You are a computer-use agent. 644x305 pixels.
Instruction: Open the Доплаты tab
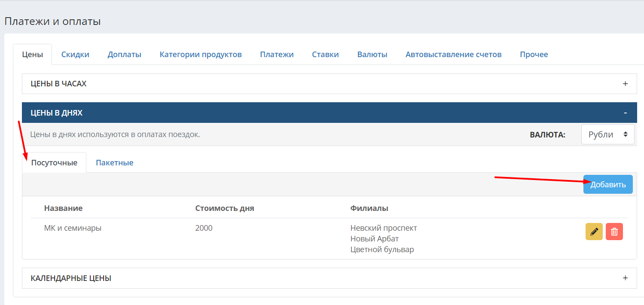125,55
